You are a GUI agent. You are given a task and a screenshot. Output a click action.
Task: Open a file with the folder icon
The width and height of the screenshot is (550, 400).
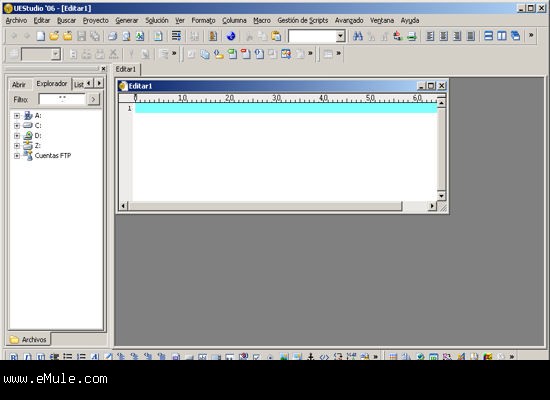[54, 36]
